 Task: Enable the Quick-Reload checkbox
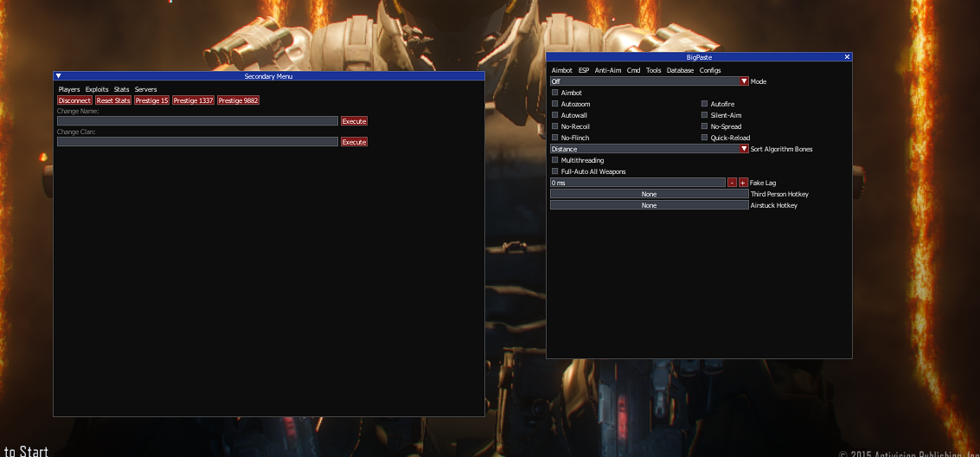705,138
